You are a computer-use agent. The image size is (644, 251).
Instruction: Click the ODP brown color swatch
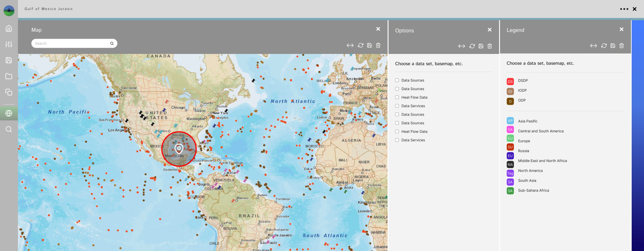point(510,101)
